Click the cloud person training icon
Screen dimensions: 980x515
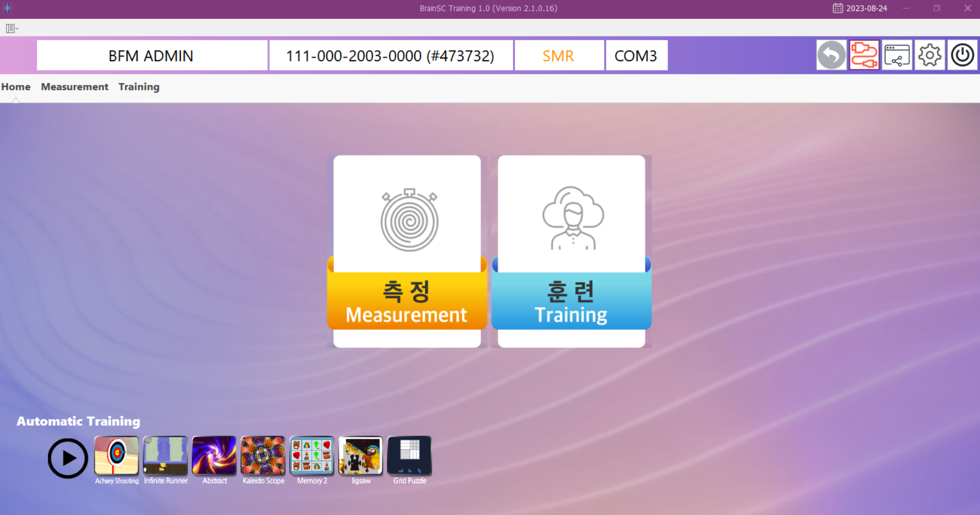coord(573,218)
